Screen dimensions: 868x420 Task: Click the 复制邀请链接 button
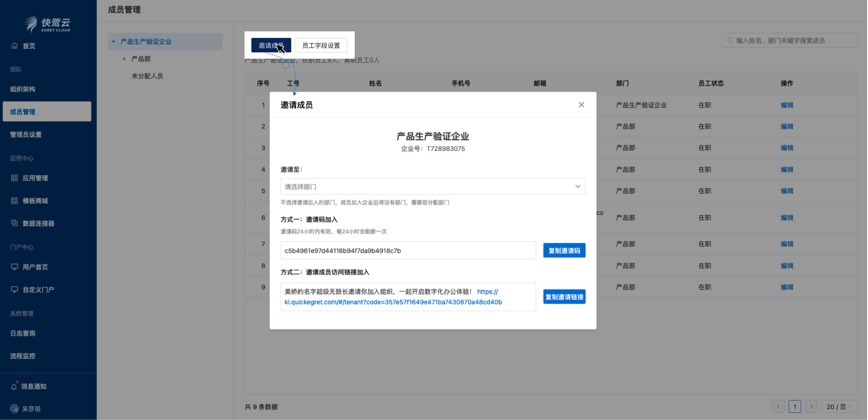(x=564, y=297)
